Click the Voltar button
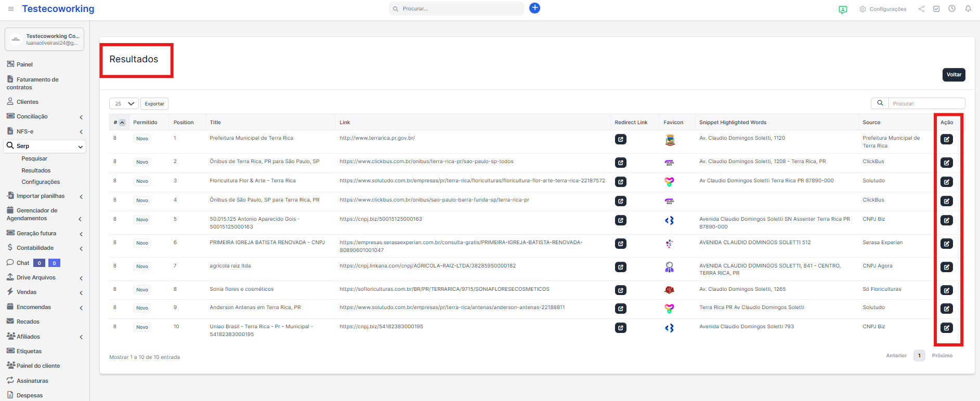The height and width of the screenshot is (401, 980). 953,75
